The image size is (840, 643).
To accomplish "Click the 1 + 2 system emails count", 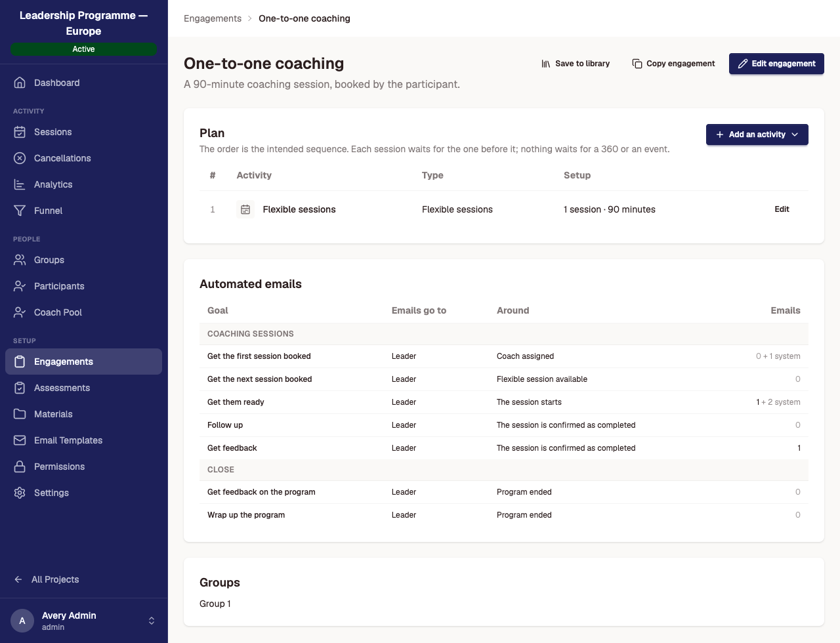I will (x=778, y=402).
